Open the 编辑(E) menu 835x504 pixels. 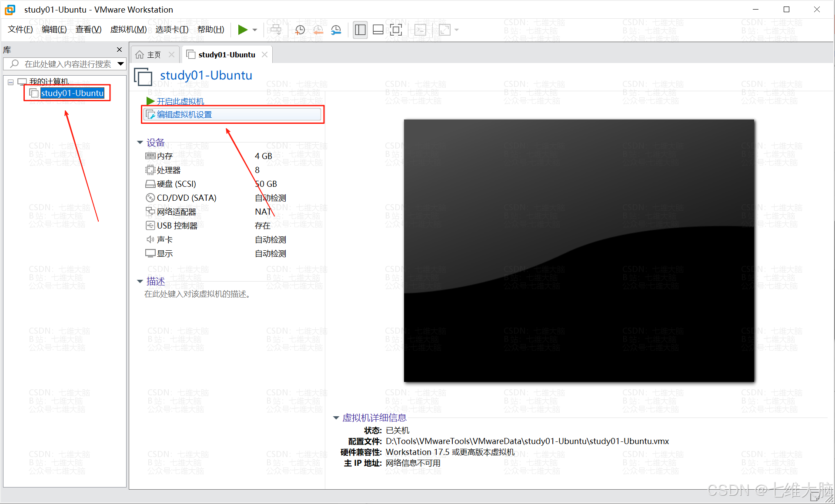[54, 30]
